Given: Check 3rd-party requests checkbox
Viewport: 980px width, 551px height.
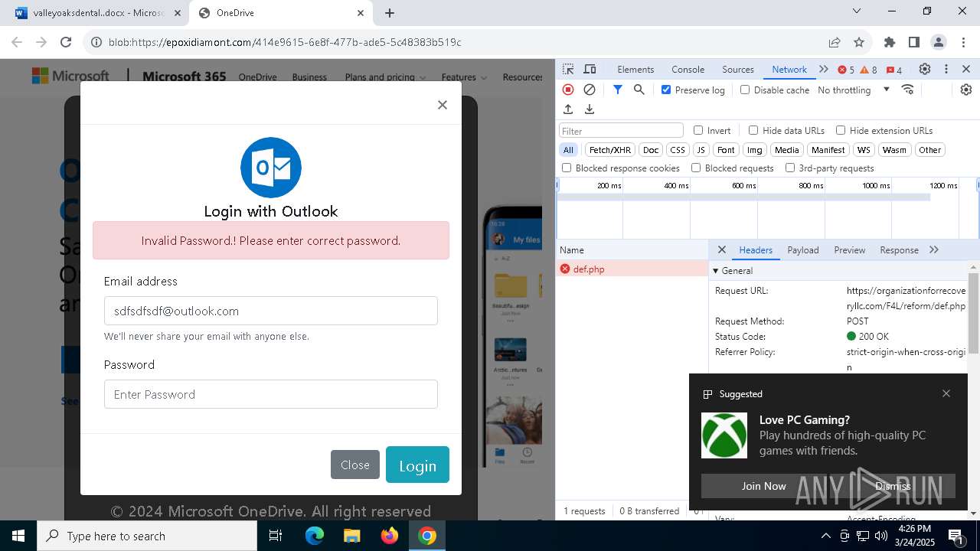Looking at the screenshot, I should coord(790,168).
